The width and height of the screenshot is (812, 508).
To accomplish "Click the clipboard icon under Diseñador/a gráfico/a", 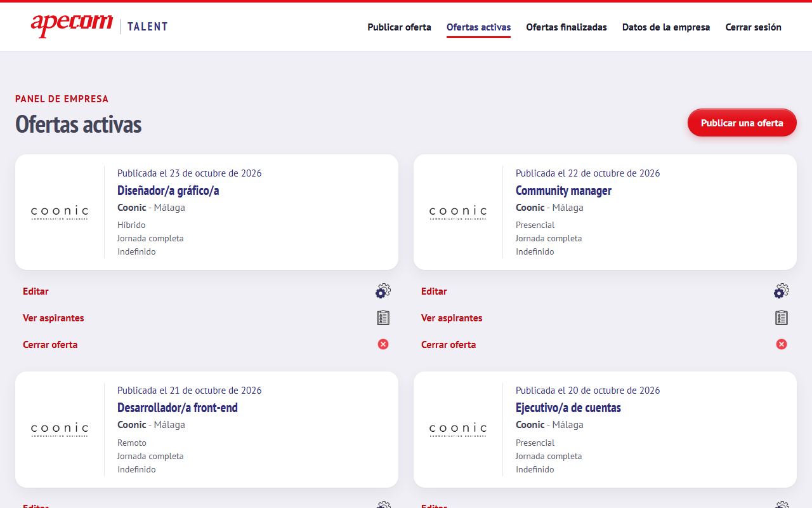I will (383, 317).
